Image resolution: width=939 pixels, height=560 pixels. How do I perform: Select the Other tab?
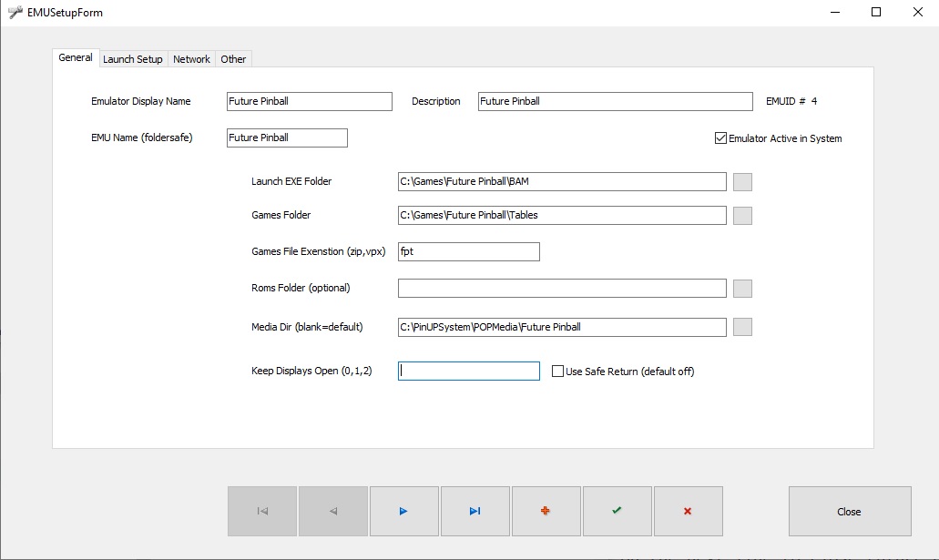click(x=233, y=59)
